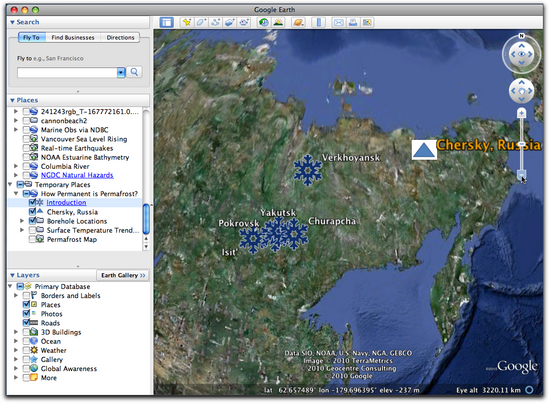Uncheck the Photos layer checkbox
Screen dimensions: 549x403
point(26,313)
